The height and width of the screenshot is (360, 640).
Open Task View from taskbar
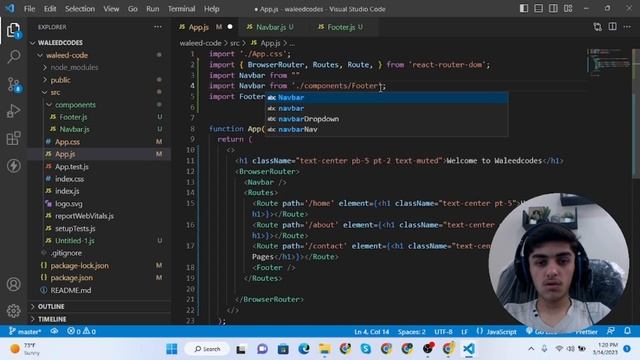(x=241, y=349)
